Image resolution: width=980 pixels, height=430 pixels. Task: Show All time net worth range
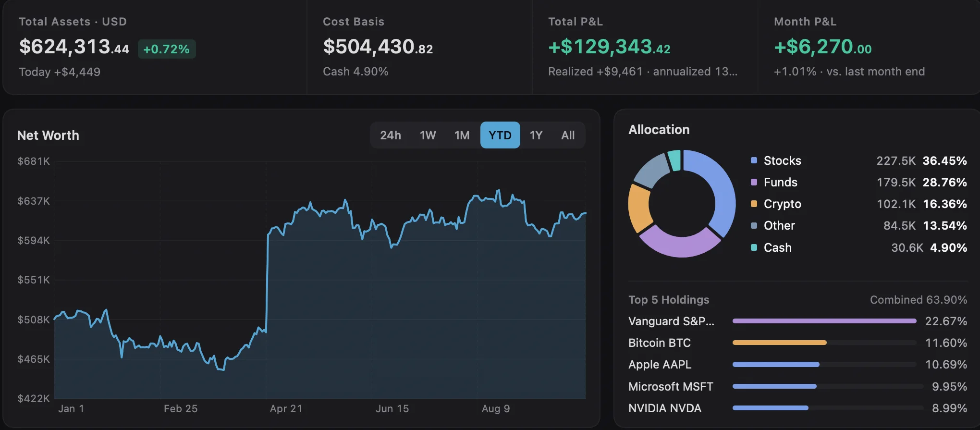tap(568, 135)
